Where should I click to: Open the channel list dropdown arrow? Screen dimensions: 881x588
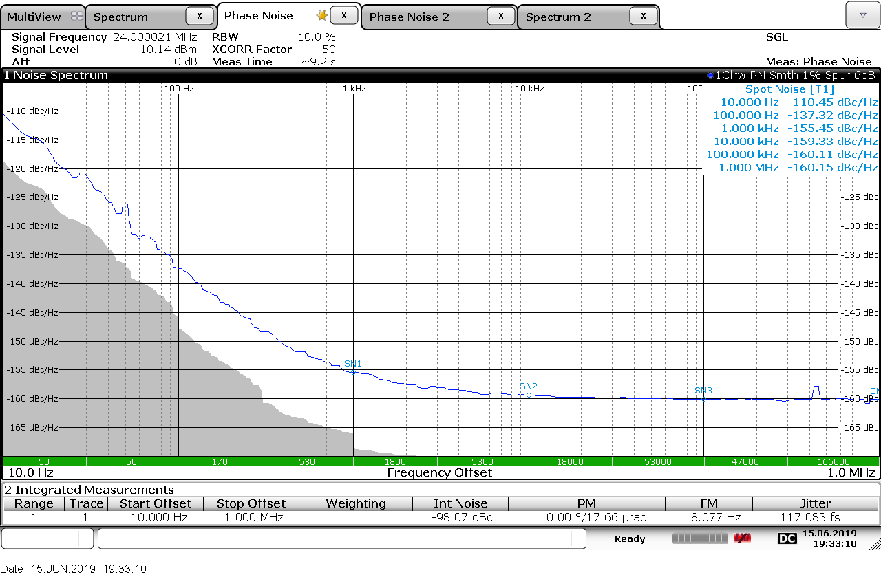point(862,14)
